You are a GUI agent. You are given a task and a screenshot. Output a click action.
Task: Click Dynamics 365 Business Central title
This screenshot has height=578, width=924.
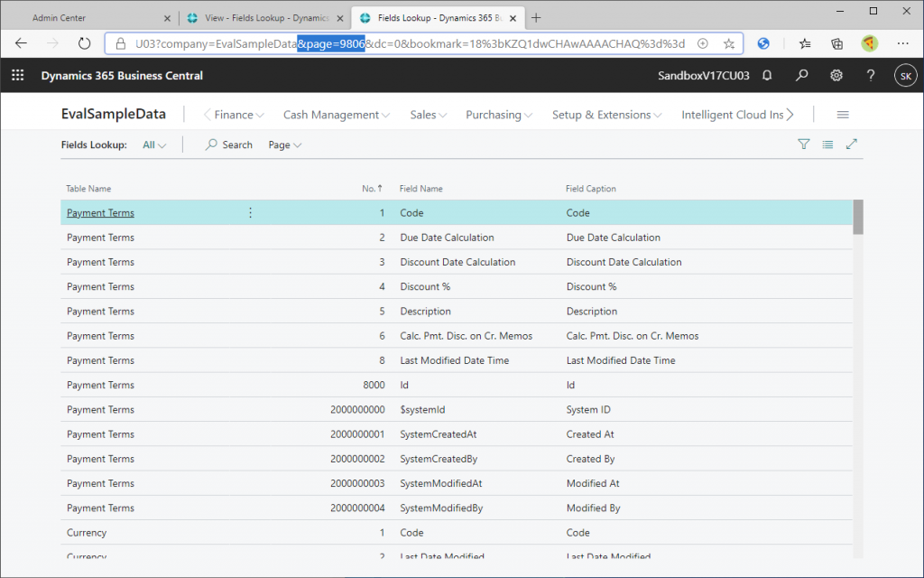[x=122, y=76]
